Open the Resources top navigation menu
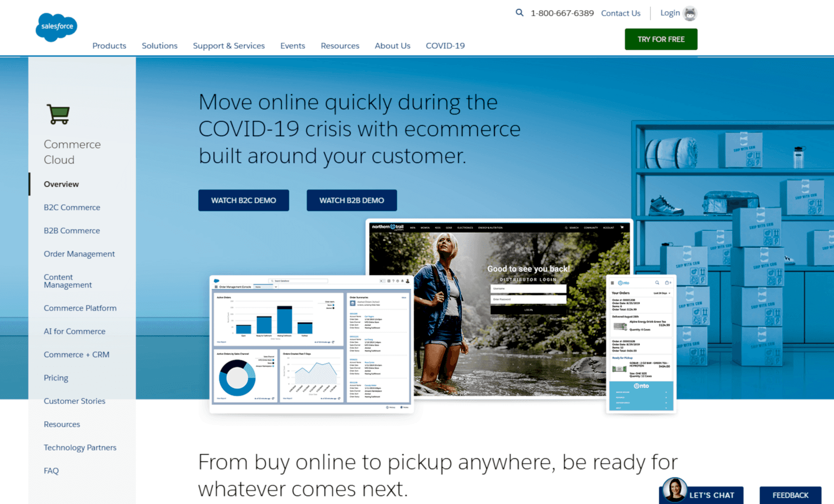834x504 pixels. (x=340, y=45)
